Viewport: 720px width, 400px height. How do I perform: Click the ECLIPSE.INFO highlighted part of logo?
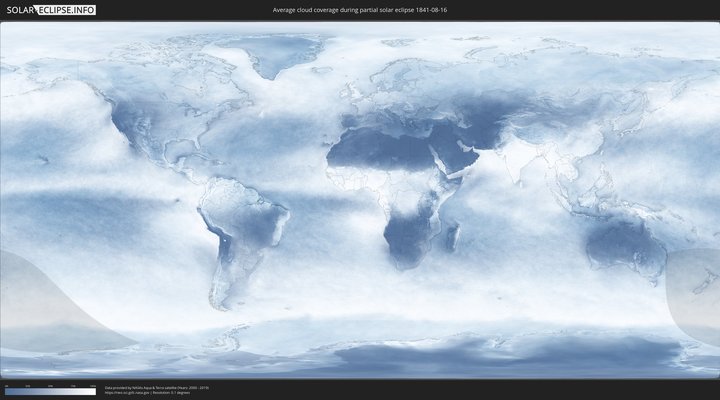(x=69, y=9)
